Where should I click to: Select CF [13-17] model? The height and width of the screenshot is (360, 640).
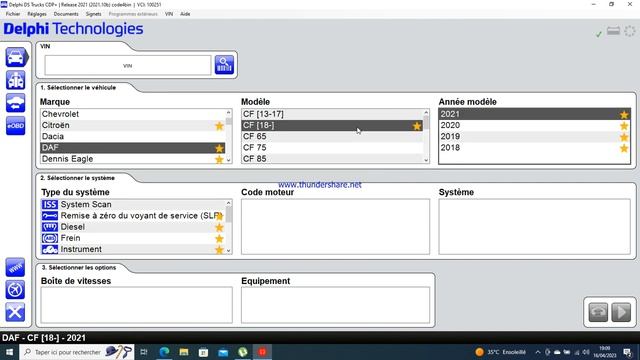click(332, 114)
